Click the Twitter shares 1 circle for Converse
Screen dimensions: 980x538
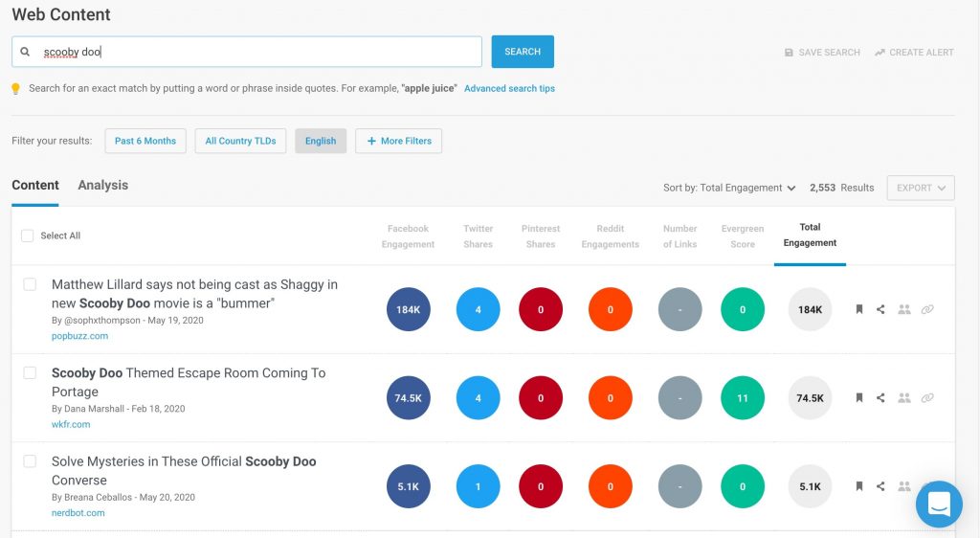[479, 486]
